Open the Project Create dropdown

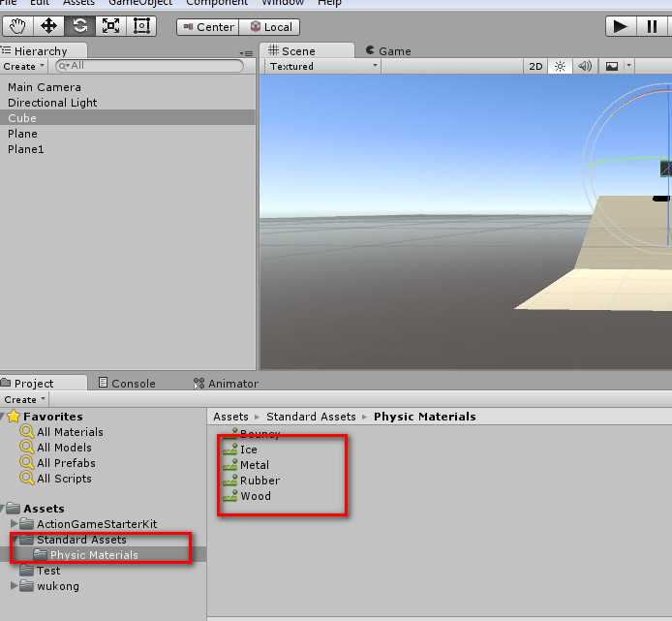coord(24,400)
